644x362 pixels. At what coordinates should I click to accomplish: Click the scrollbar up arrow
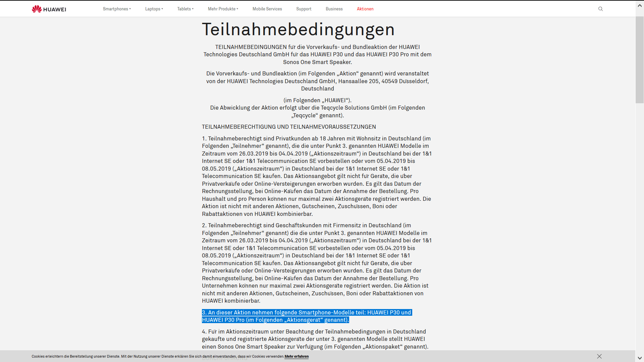[x=640, y=6]
